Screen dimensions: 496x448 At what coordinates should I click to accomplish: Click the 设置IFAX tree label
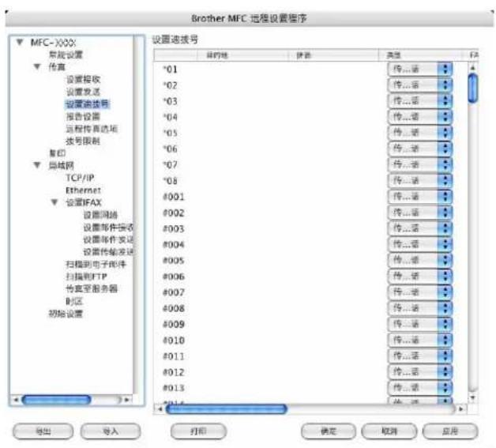[x=84, y=202]
